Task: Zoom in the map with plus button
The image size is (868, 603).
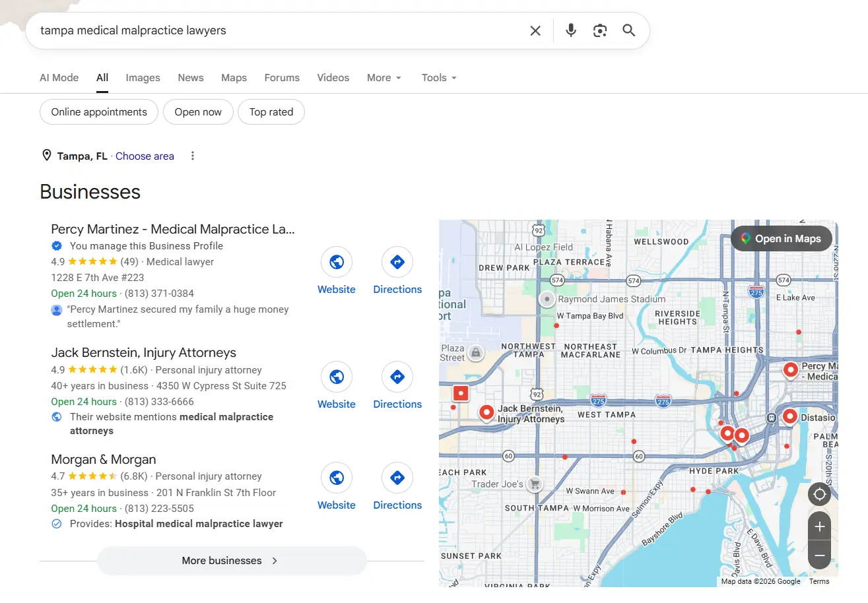Action: pyautogui.click(x=820, y=526)
